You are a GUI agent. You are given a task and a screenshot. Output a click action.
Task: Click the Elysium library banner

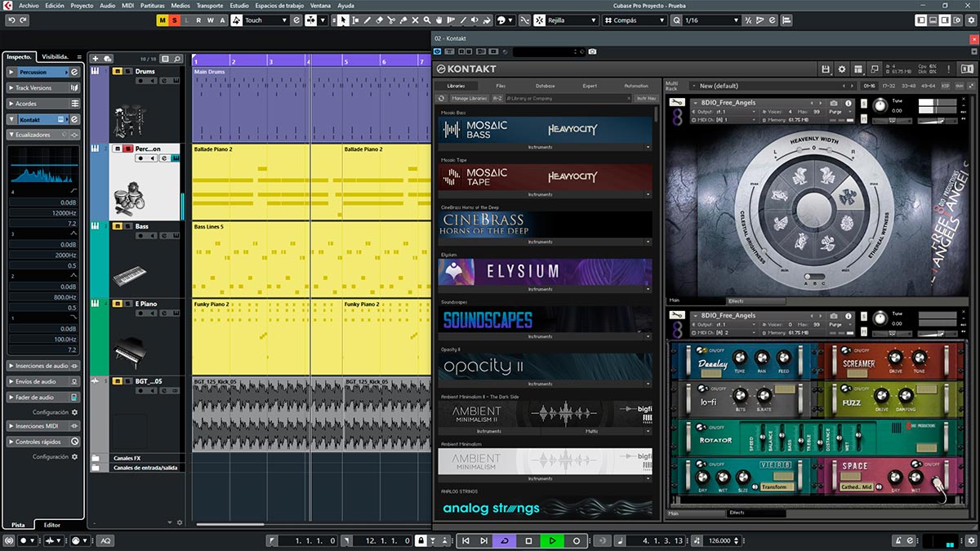pos(545,272)
